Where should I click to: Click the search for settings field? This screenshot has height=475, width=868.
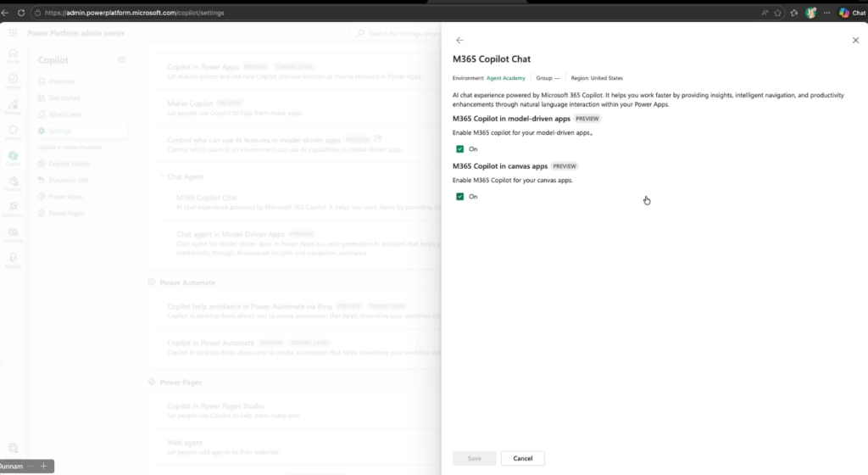395,33
